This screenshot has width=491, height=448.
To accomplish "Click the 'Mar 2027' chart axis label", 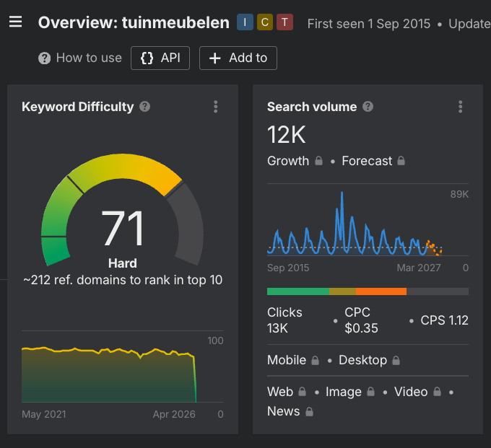I will pos(419,268).
